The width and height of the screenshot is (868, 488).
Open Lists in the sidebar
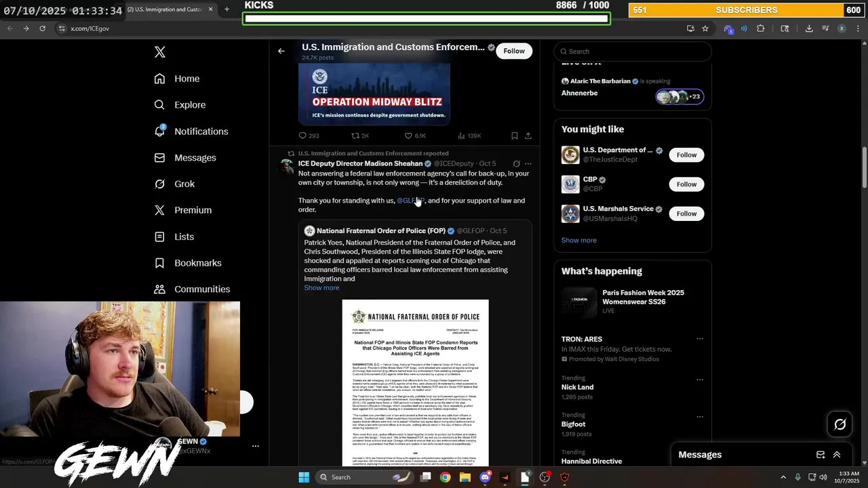(174, 237)
